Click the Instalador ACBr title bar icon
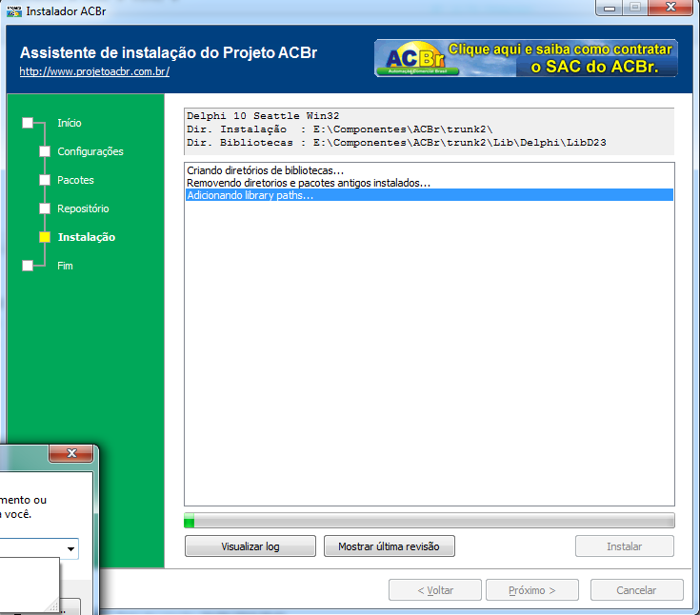This screenshot has height=615, width=700. pos(14,11)
